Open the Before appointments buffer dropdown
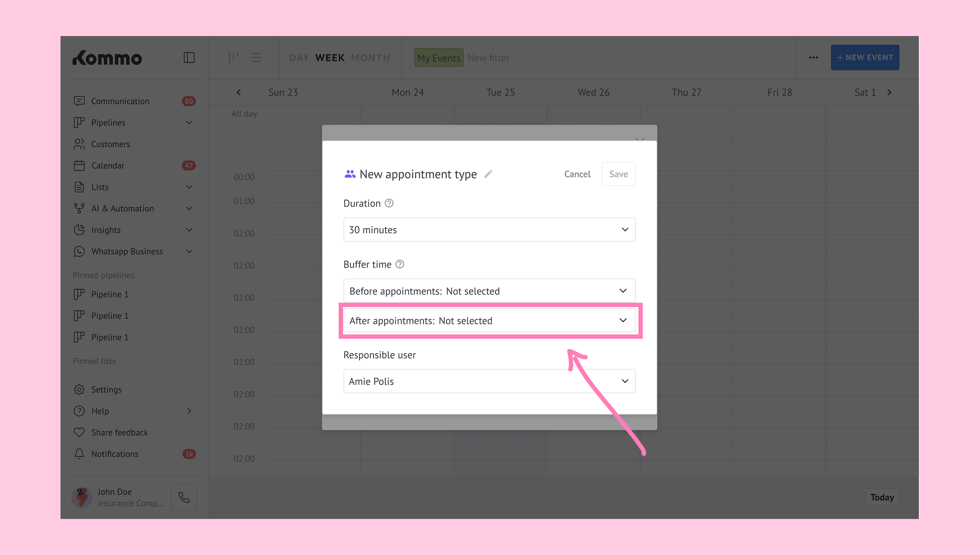The width and height of the screenshot is (980, 555). click(489, 291)
